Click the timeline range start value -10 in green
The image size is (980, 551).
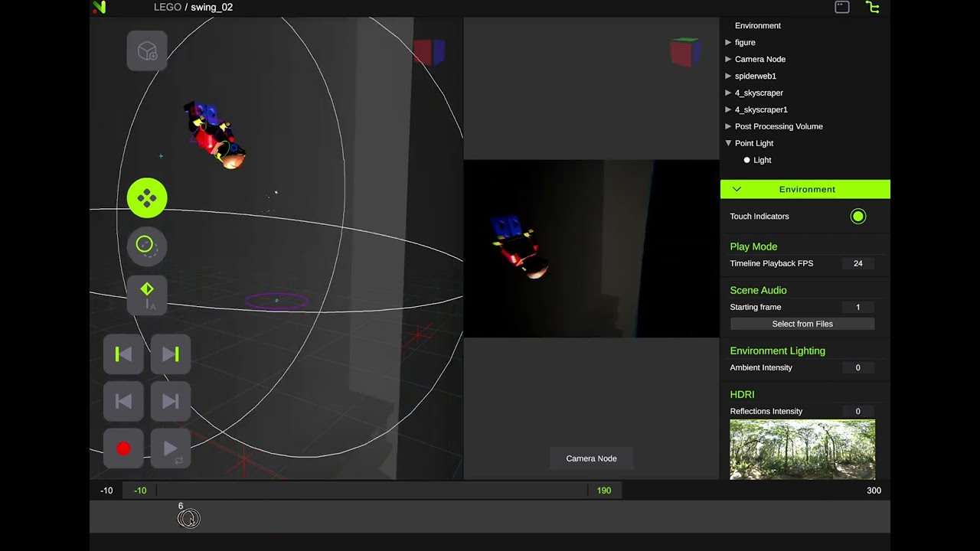pyautogui.click(x=140, y=491)
